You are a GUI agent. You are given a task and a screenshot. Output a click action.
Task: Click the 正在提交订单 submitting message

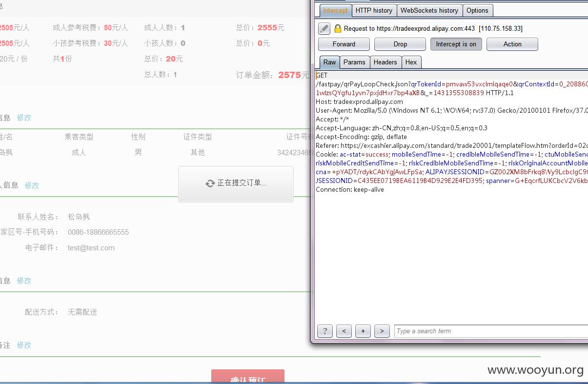(242, 183)
